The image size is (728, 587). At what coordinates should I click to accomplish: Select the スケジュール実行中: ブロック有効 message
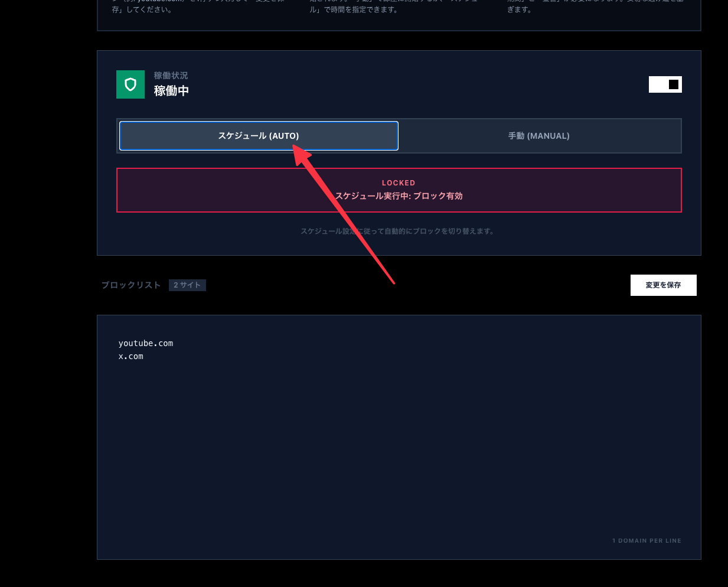(x=399, y=195)
